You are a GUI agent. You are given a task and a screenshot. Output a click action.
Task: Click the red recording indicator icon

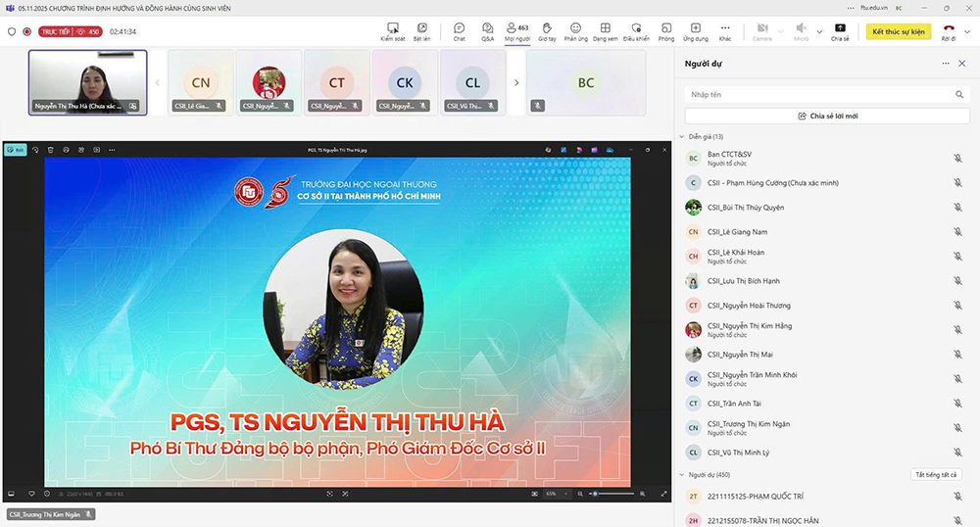26,31
